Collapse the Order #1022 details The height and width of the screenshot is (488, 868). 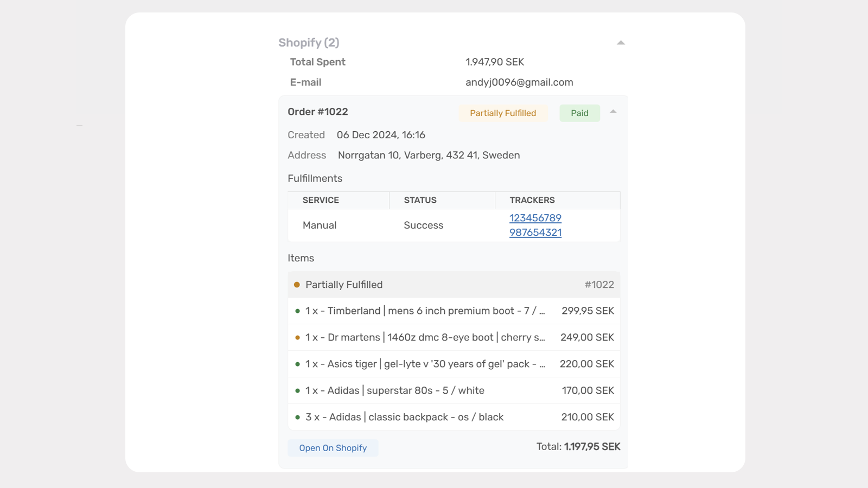[613, 111]
